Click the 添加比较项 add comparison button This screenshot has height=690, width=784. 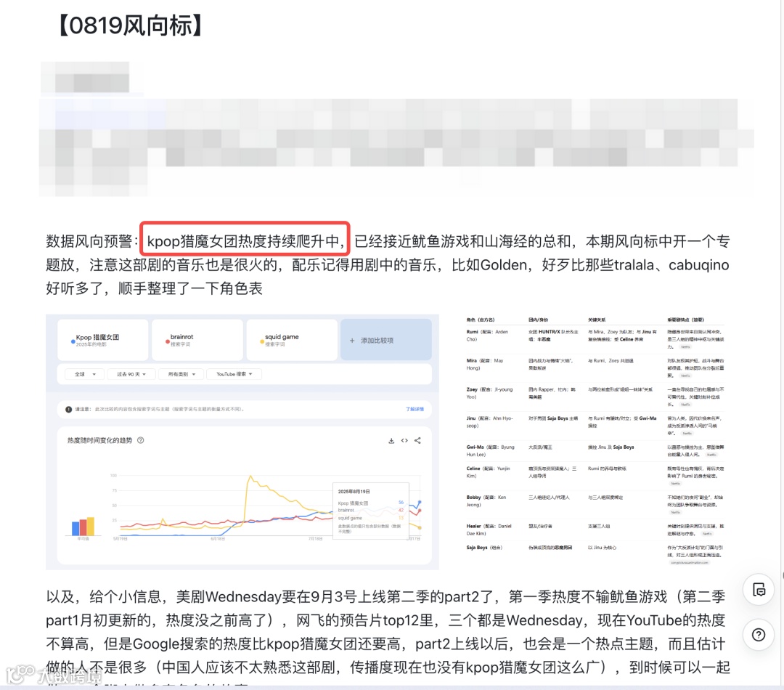click(x=386, y=340)
